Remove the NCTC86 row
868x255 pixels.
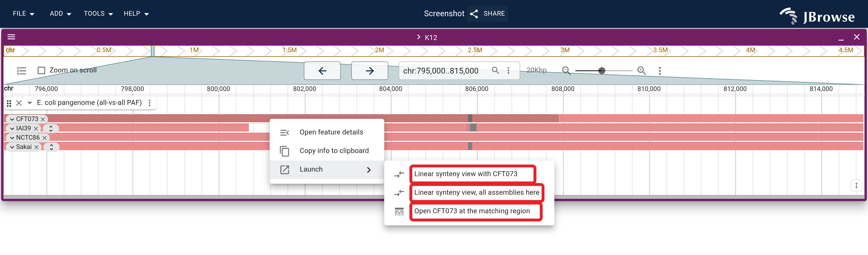coord(45,138)
